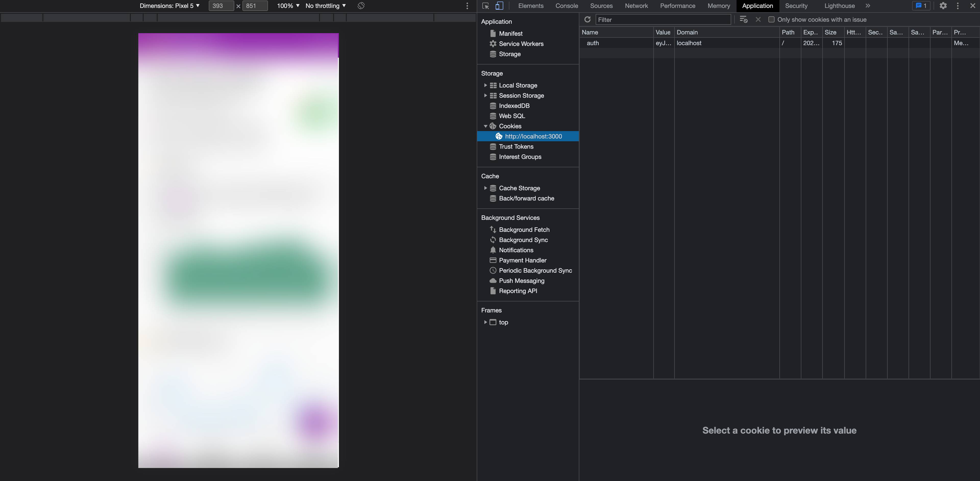
Task: Delete selected cookie X icon
Action: pos(758,19)
